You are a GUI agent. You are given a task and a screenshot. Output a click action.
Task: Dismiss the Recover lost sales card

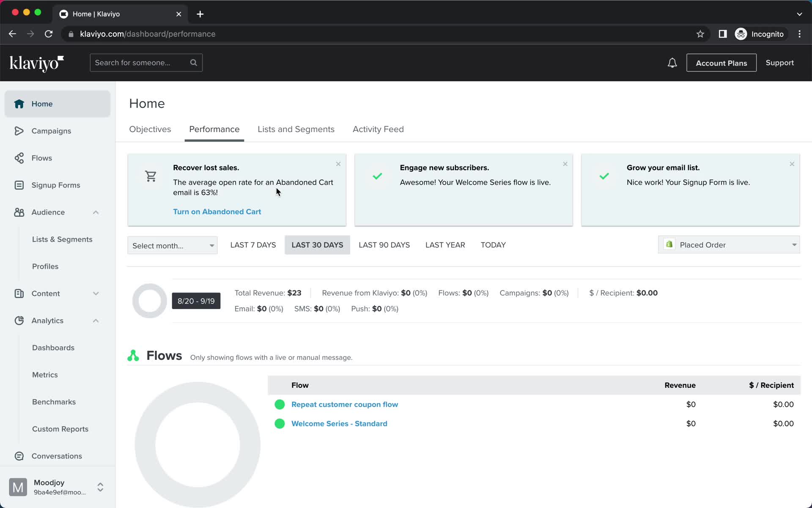pos(338,164)
